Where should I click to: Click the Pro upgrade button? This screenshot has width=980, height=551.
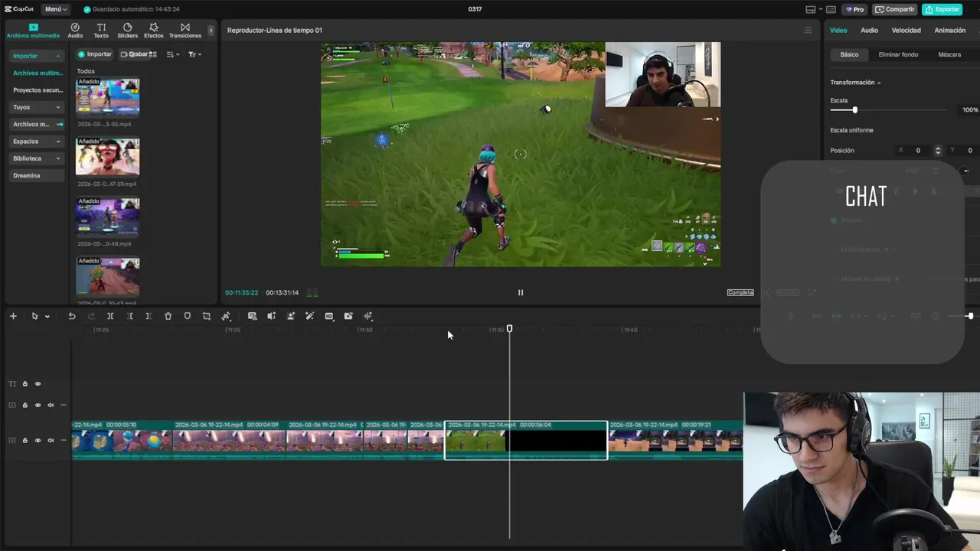click(854, 9)
